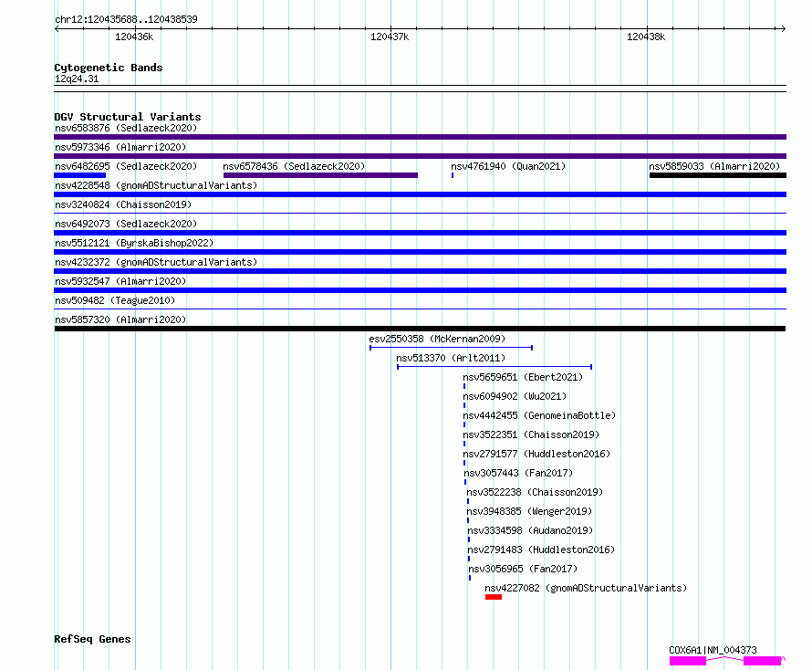Click nsv3057443 (Fan2017) label
This screenshot has width=812, height=670.
click(x=518, y=473)
